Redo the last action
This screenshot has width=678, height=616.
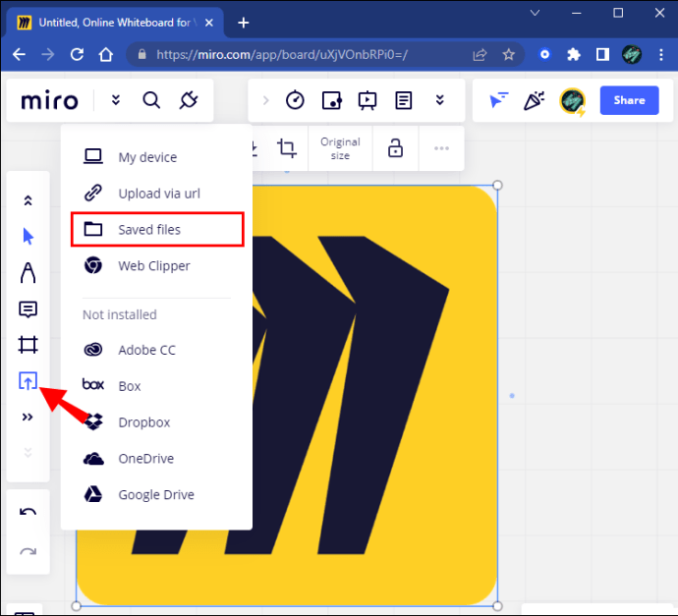28,551
